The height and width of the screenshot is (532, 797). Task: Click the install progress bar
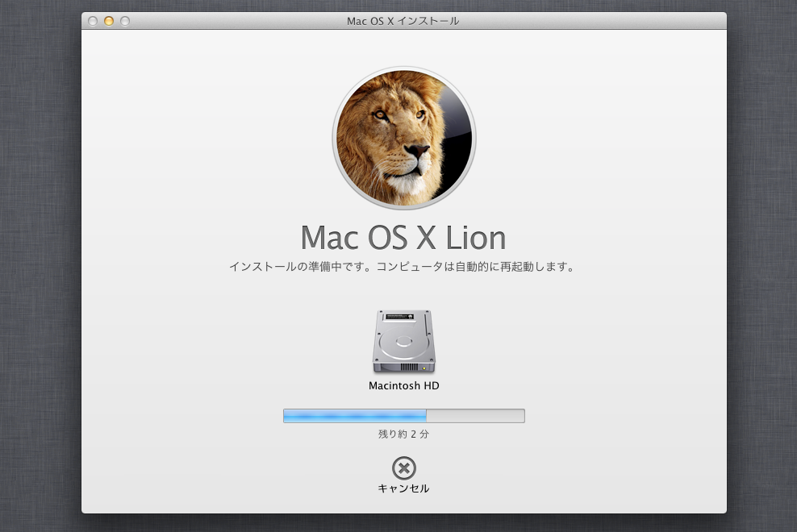click(x=404, y=416)
